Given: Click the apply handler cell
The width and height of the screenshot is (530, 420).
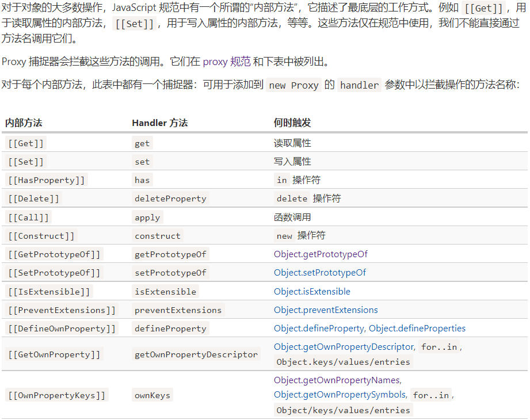Looking at the screenshot, I should point(147,217).
